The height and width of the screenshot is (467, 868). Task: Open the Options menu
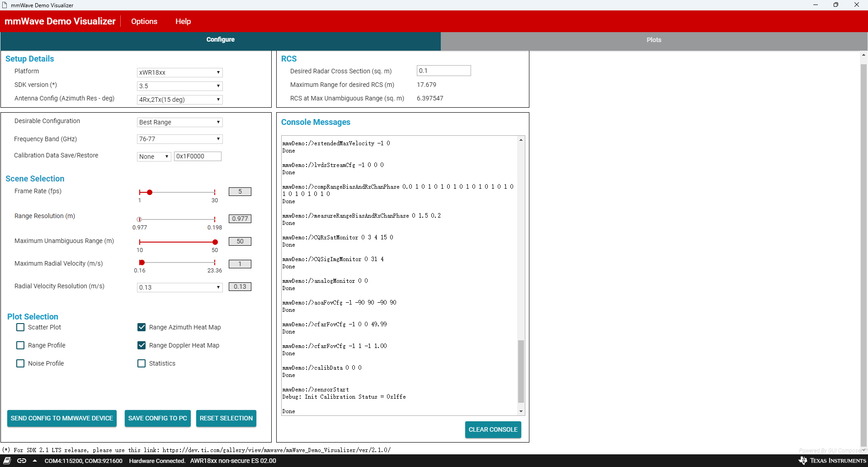coord(144,21)
